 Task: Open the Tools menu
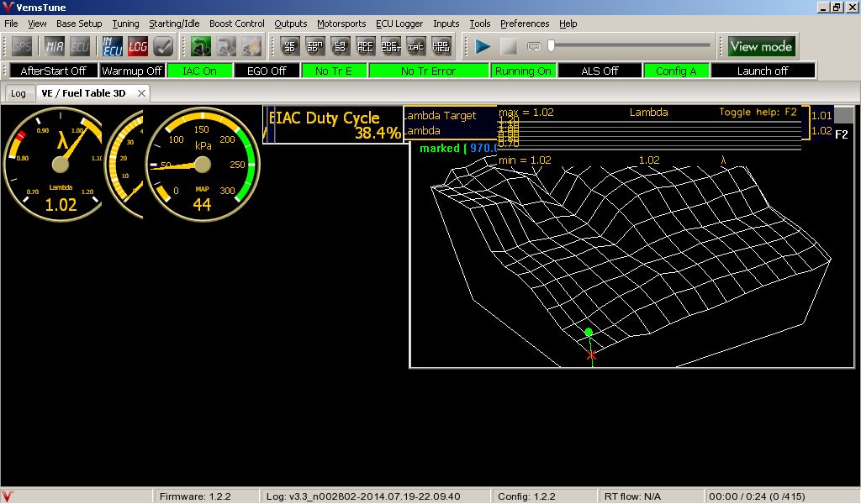(x=479, y=24)
